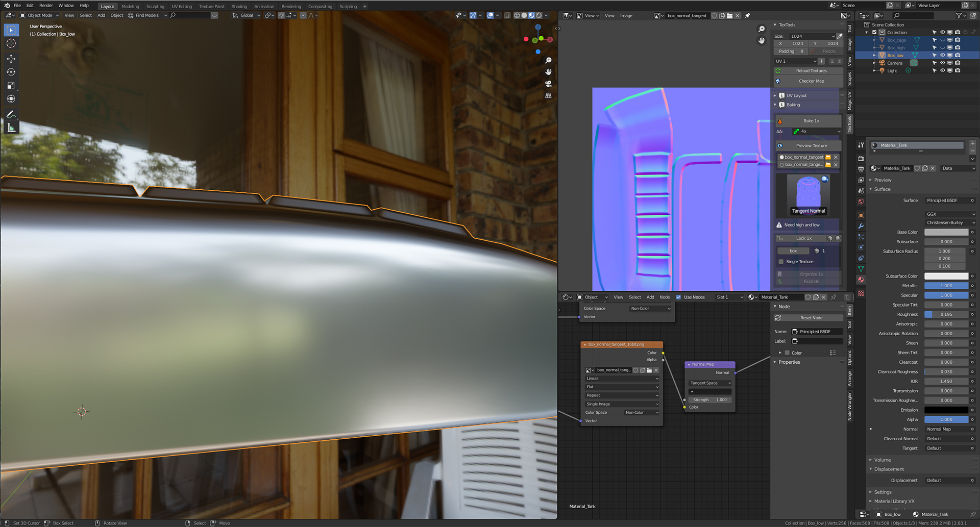Open Global transform orientation dropdown

(x=247, y=15)
